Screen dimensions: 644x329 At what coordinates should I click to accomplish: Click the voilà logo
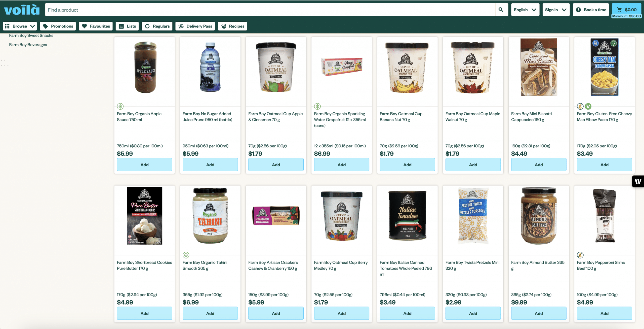point(22,10)
